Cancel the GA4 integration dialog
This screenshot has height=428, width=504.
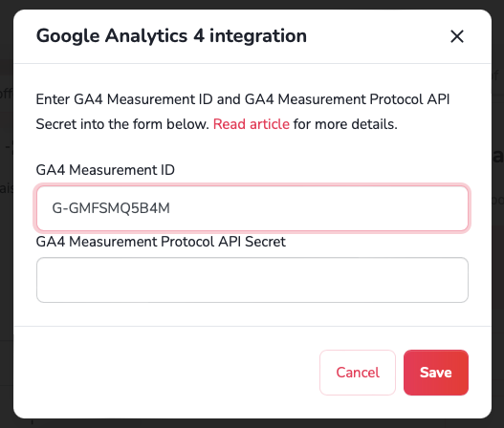click(358, 373)
